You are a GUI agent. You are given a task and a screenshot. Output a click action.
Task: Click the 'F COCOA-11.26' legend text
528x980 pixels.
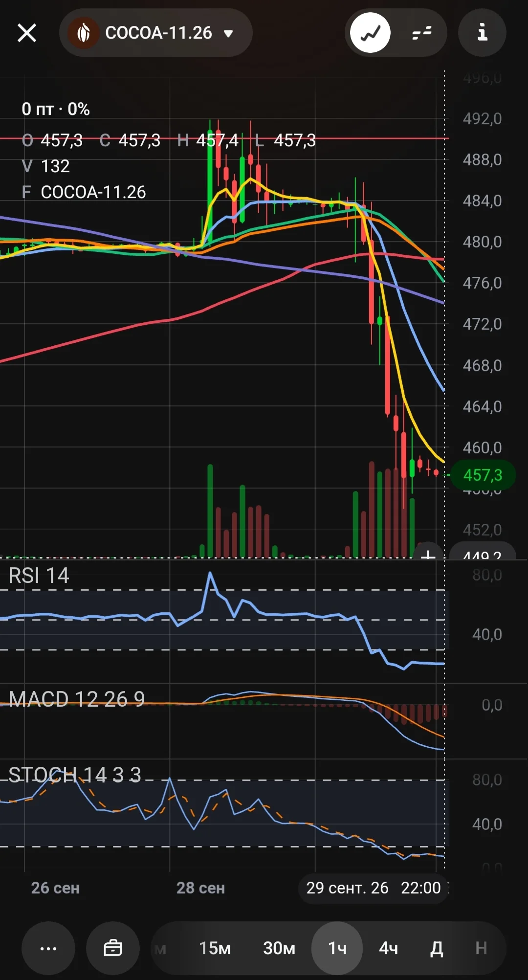[x=84, y=192]
